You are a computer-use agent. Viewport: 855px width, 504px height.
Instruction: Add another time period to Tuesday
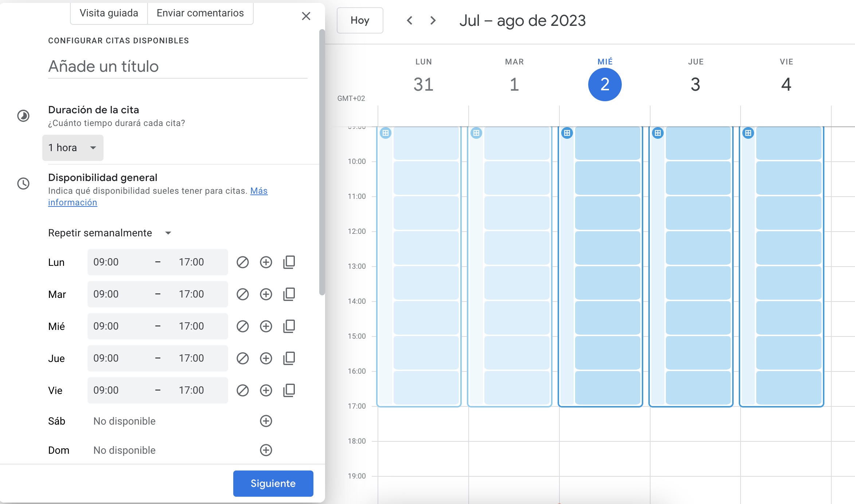click(266, 294)
